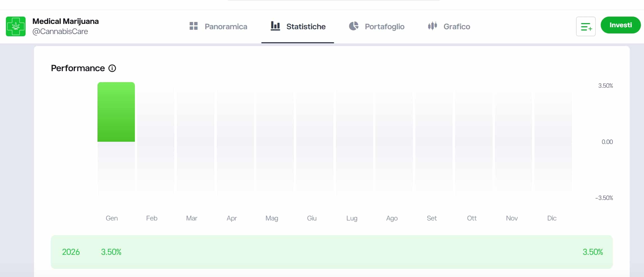Screen dimensions: 644x277
Task: Select the Dic column in the chart
Action: click(552, 141)
